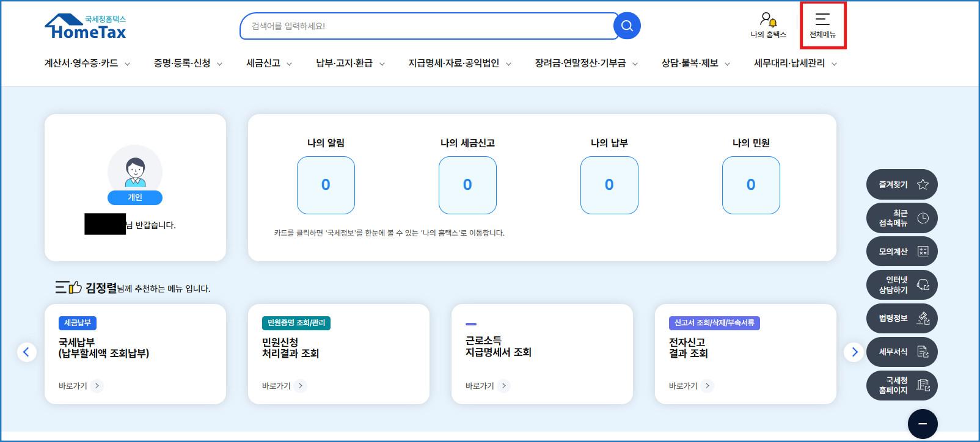980x442 pixels.
Task: Open 모의계산 quick menu button
Action: tap(902, 252)
